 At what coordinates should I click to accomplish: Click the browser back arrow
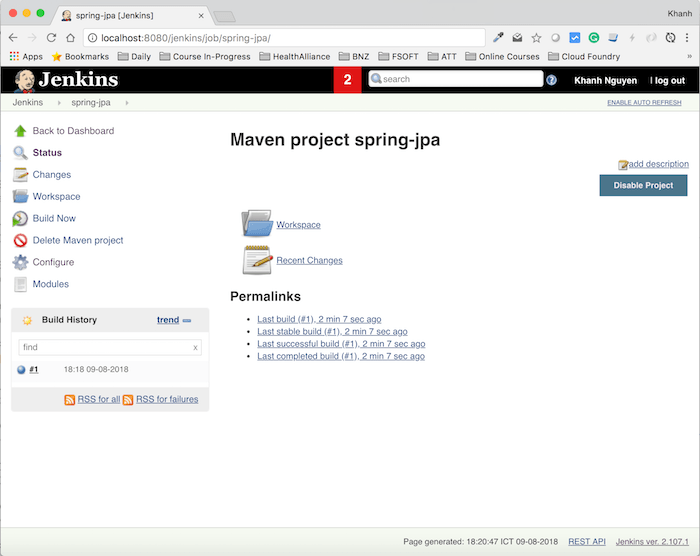pos(13,38)
